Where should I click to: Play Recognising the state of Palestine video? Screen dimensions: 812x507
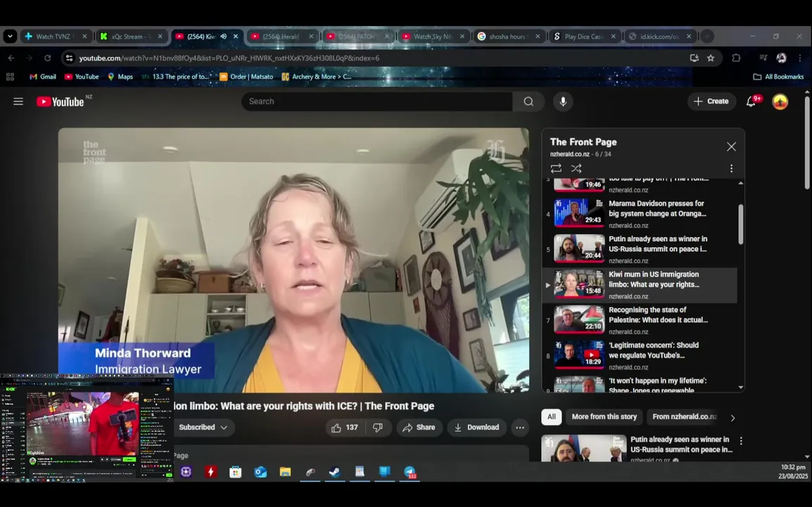(x=639, y=320)
